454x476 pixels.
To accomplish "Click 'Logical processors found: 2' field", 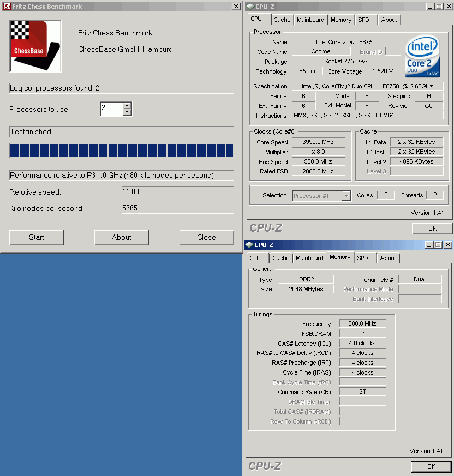I will tap(122, 88).
